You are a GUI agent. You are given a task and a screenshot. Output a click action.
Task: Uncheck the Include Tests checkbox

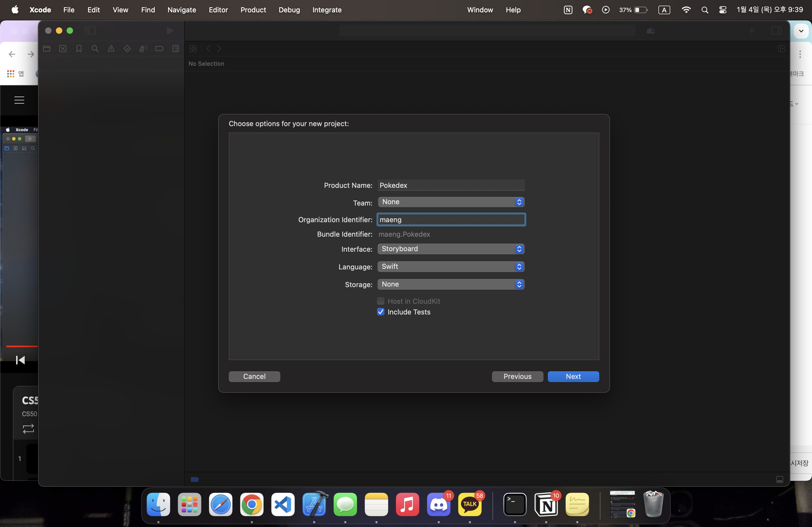(x=381, y=312)
